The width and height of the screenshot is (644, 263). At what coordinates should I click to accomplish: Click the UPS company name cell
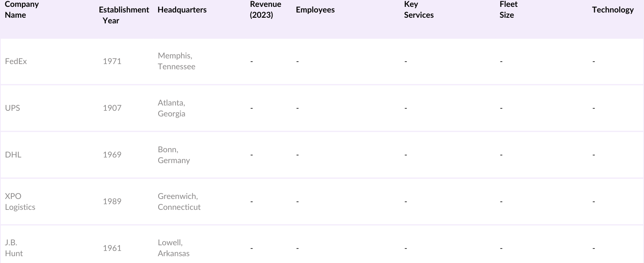click(12, 108)
